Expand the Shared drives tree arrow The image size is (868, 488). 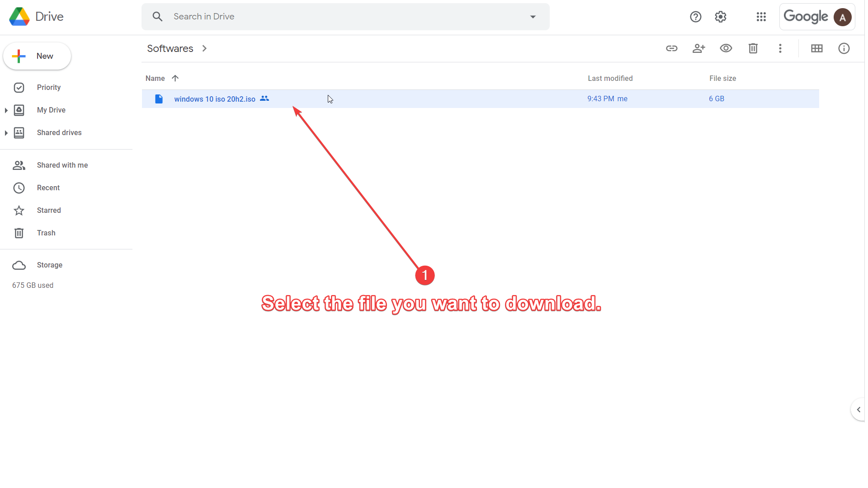coord(6,133)
